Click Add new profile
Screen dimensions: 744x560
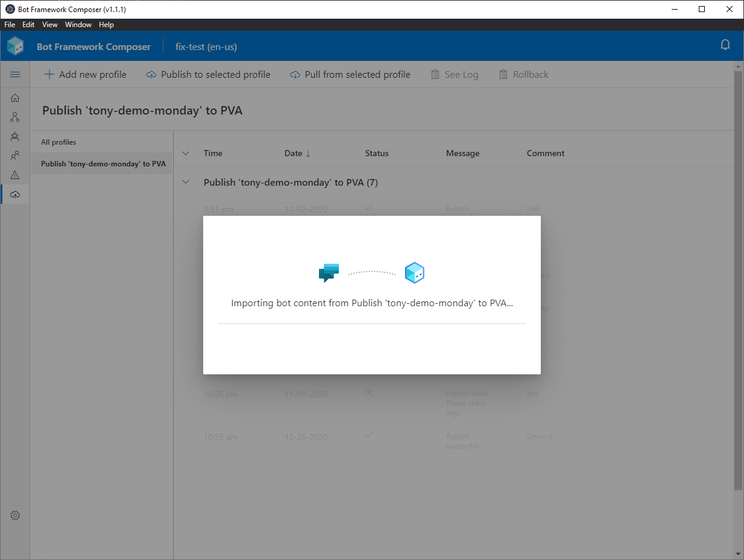[86, 75]
